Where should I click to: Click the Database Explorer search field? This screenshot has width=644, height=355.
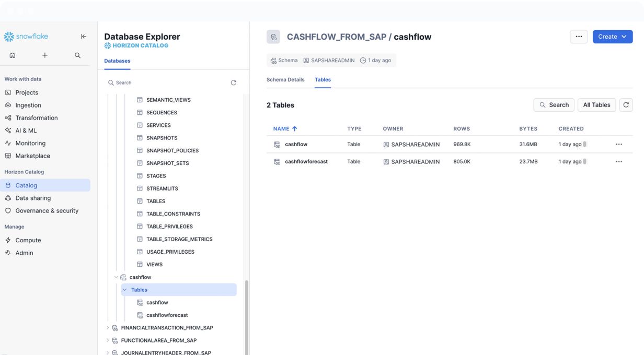[x=167, y=82]
